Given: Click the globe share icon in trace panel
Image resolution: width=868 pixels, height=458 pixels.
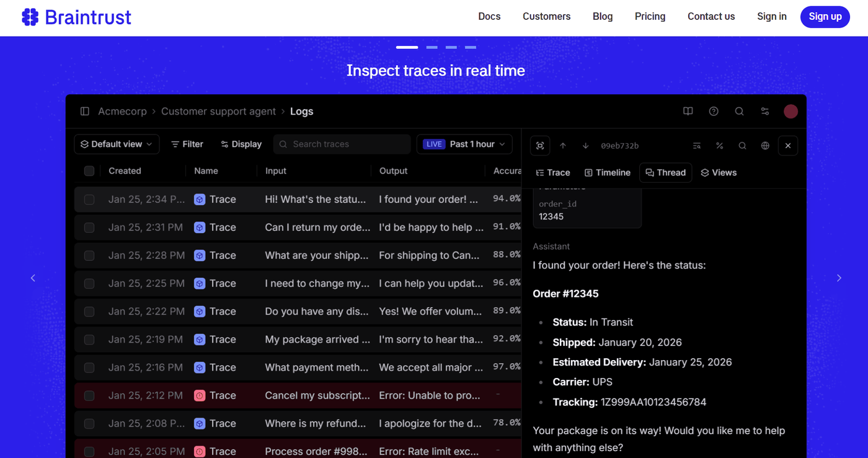Looking at the screenshot, I should (765, 146).
